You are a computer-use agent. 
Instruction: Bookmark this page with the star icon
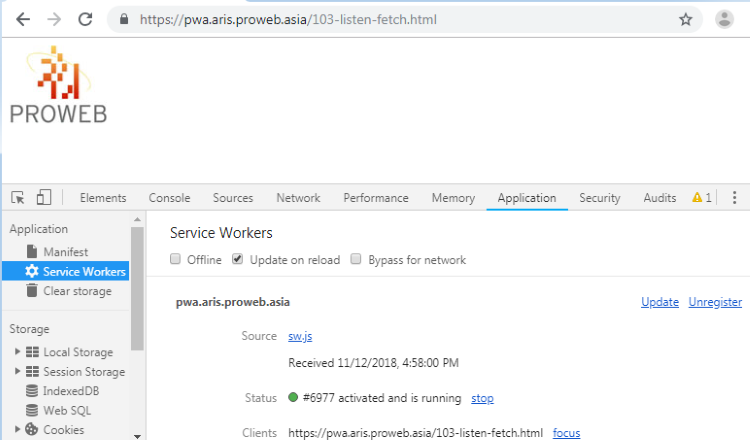click(x=685, y=20)
